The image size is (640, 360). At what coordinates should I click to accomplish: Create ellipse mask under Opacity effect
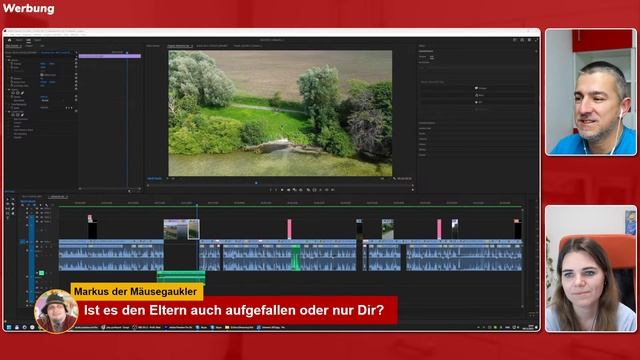[13, 93]
